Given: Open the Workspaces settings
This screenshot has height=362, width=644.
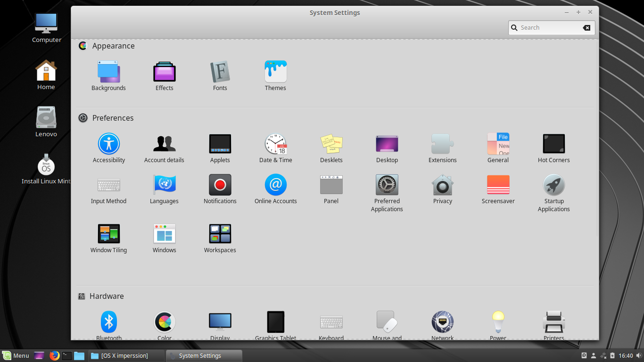Looking at the screenshot, I should click(220, 238).
